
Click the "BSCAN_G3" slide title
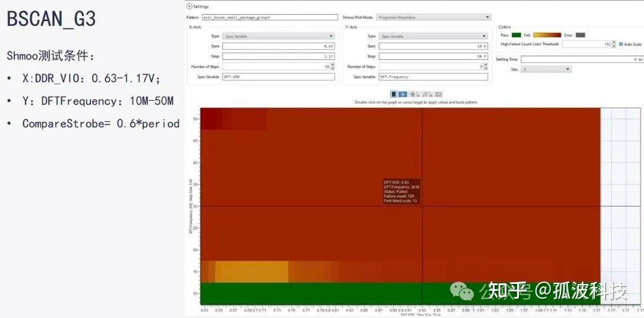(51, 19)
